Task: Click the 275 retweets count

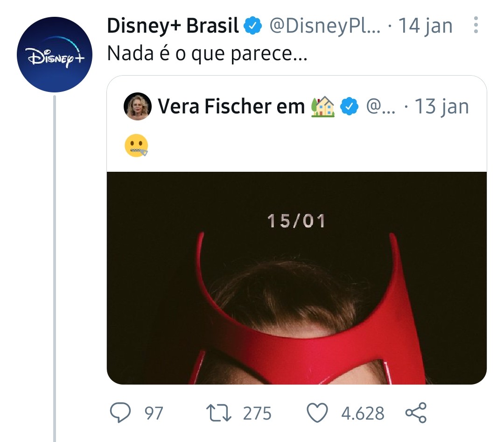Action: point(257,414)
